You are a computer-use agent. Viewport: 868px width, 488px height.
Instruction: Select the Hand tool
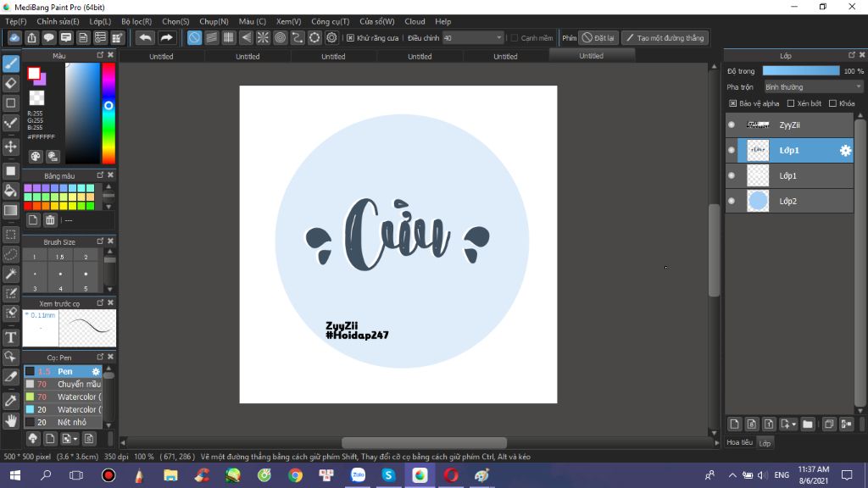click(10, 421)
